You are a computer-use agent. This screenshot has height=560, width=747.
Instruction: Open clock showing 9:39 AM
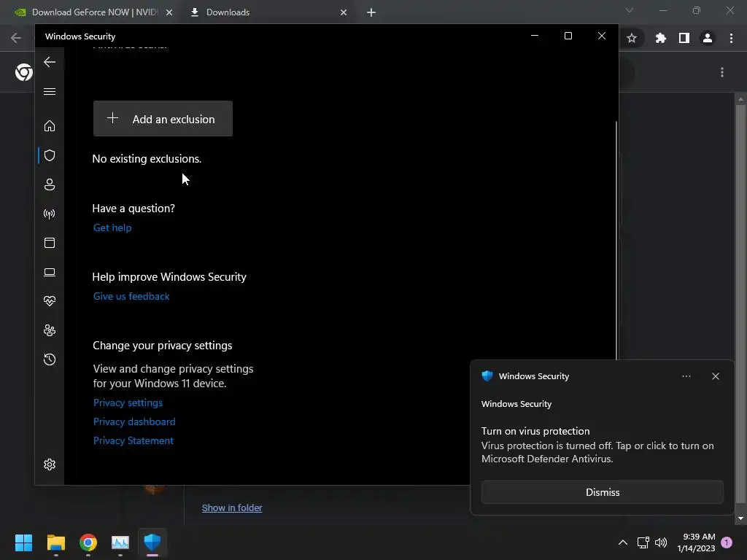[696, 542]
